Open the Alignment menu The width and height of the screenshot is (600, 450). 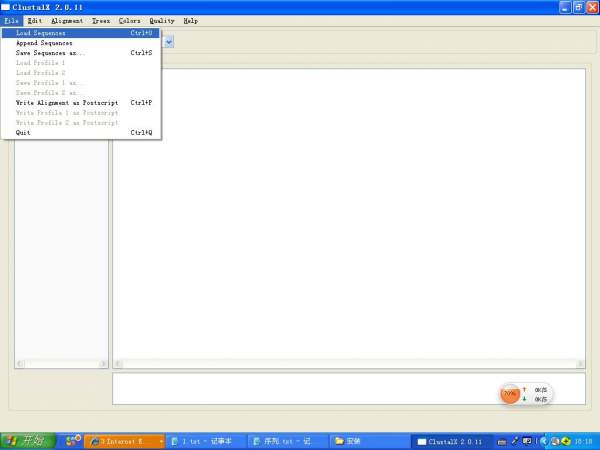(67, 21)
